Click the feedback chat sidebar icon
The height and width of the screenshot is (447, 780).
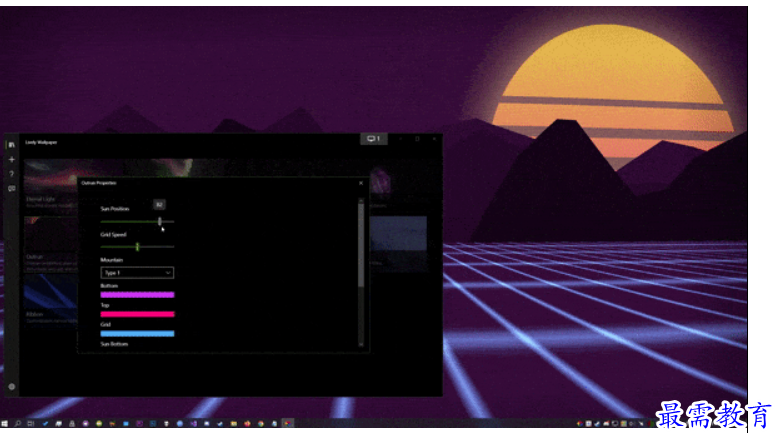(x=11, y=188)
